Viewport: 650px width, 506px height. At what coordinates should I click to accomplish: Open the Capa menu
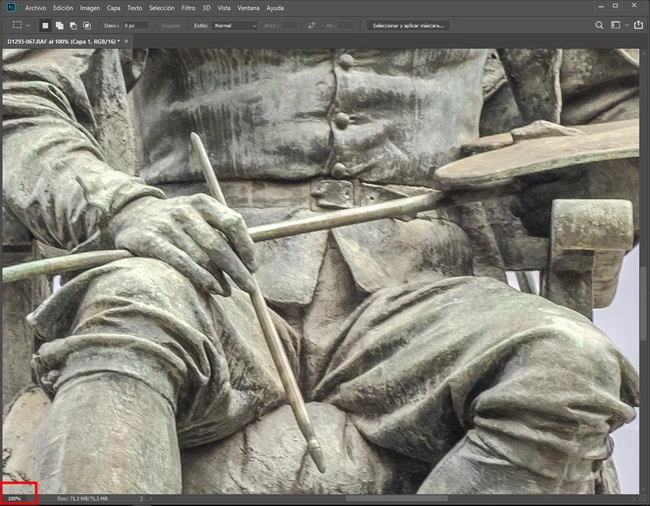[x=113, y=7]
